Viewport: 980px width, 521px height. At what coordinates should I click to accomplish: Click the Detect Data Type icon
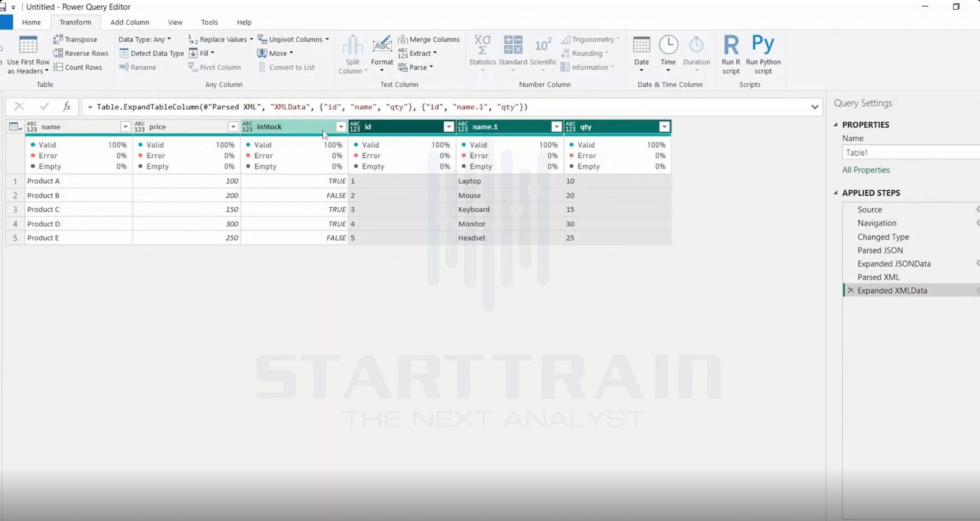coord(124,53)
